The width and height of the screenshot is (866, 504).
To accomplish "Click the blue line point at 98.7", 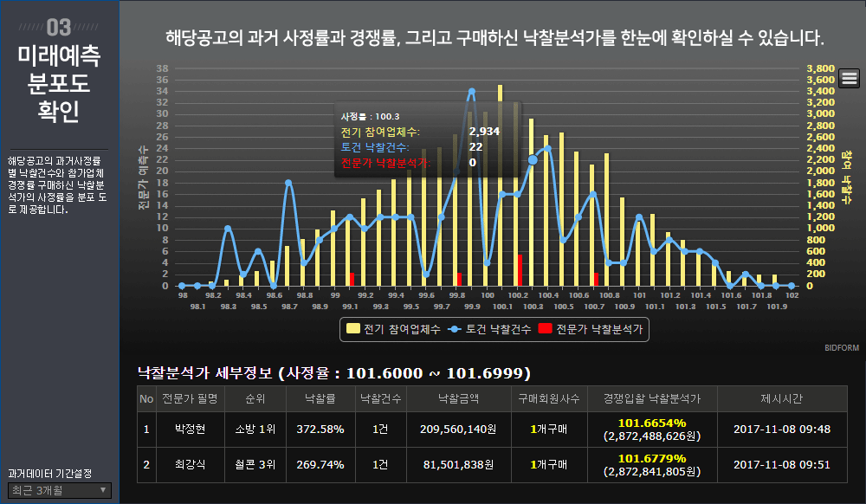I will [288, 183].
